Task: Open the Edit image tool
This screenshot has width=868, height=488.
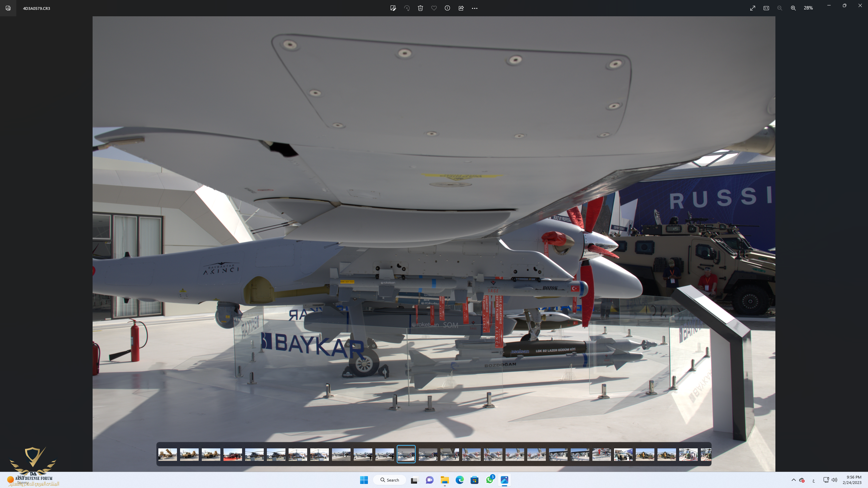Action: coord(393,8)
